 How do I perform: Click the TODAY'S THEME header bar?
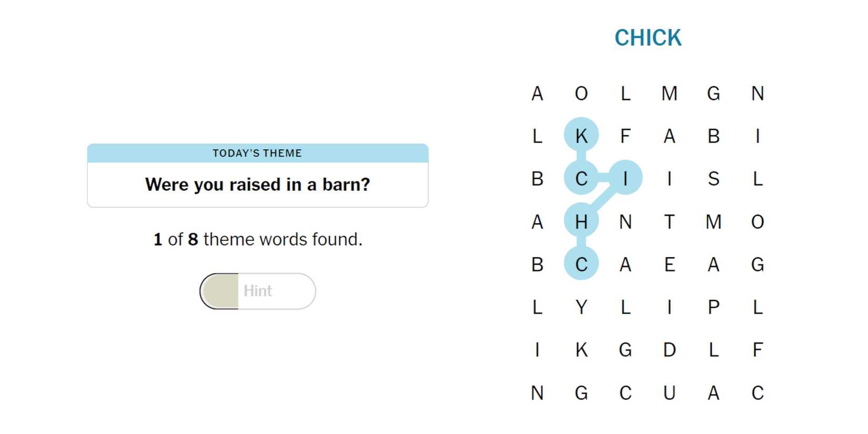click(x=257, y=153)
